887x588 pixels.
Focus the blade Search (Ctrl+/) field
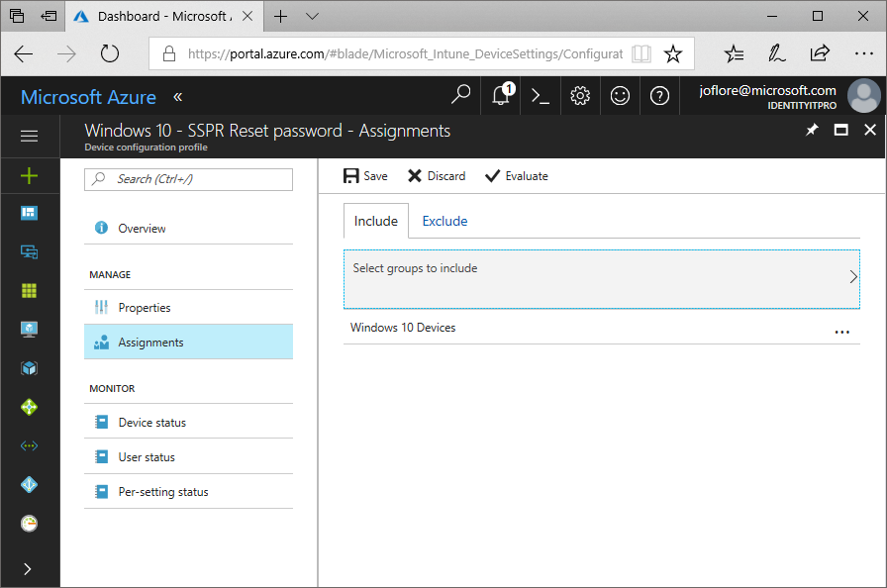point(188,179)
